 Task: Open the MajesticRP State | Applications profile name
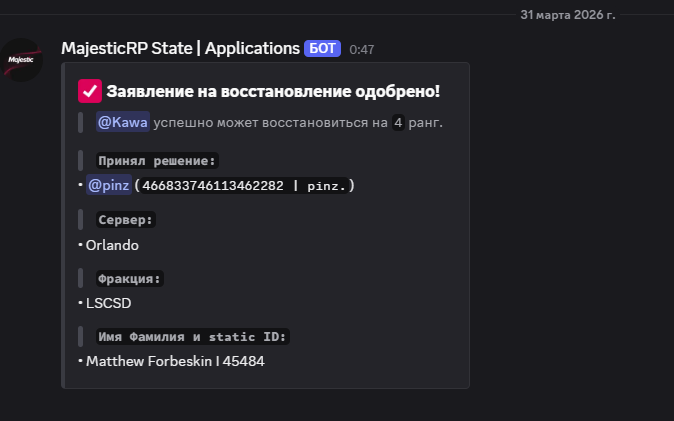[180, 48]
